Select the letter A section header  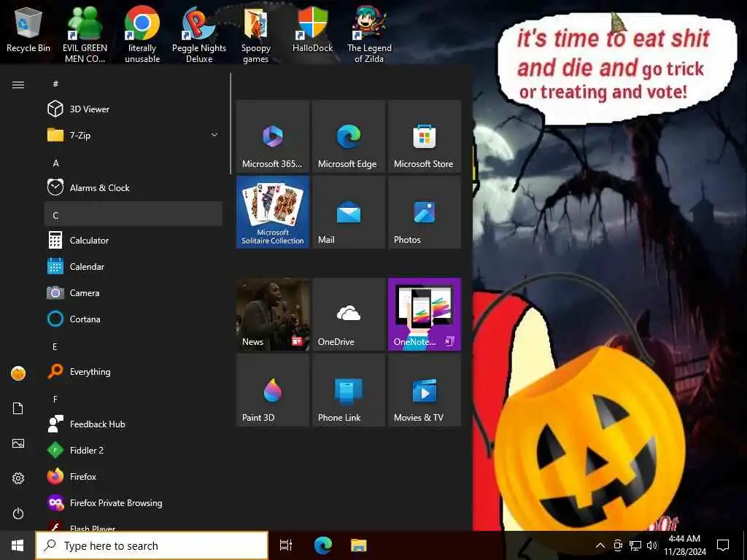(x=55, y=163)
